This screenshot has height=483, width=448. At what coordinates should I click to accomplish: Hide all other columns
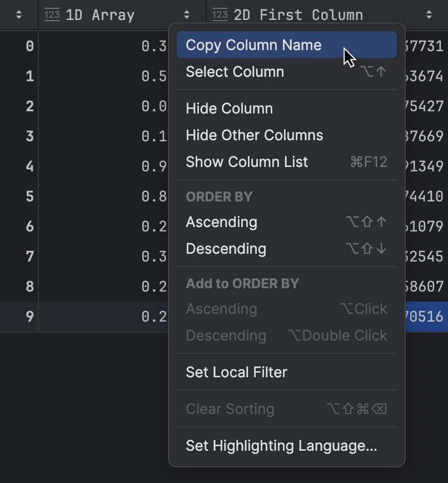pos(254,135)
